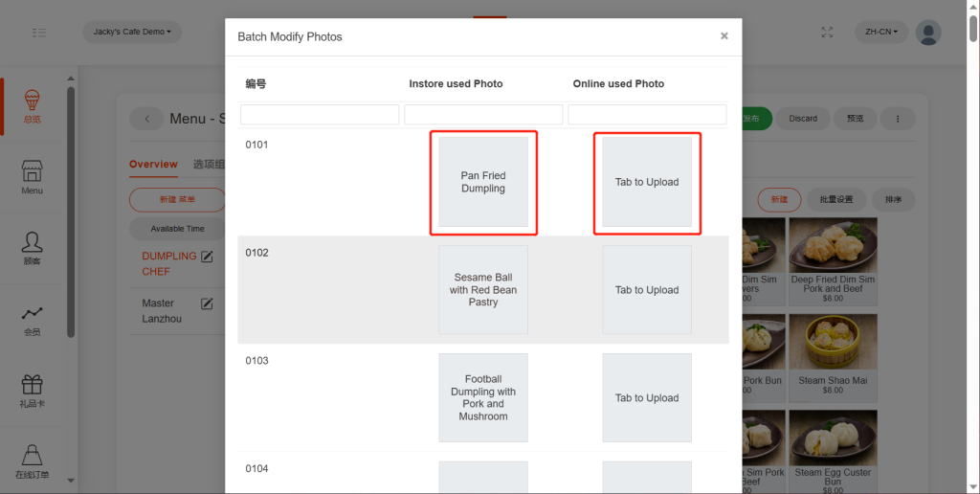This screenshot has width=980, height=494.
Task: Open the 顾客 person icon in sidebar
Action: point(32,241)
